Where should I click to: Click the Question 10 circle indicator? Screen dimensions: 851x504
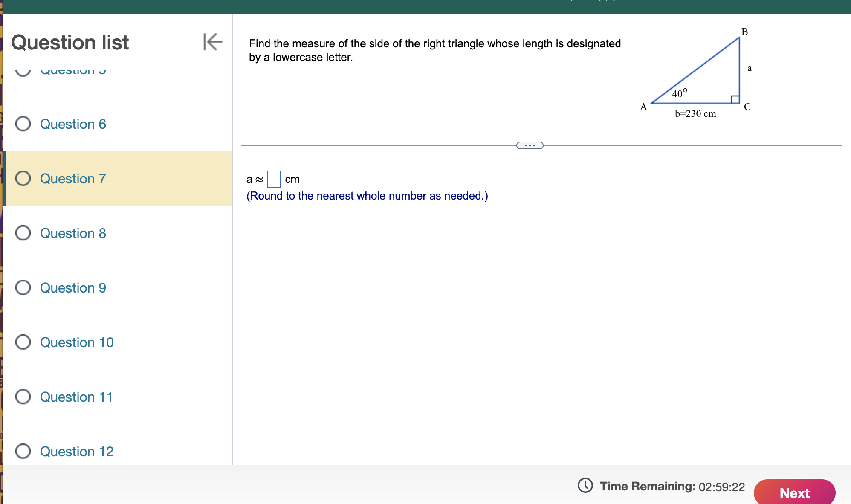point(23,342)
